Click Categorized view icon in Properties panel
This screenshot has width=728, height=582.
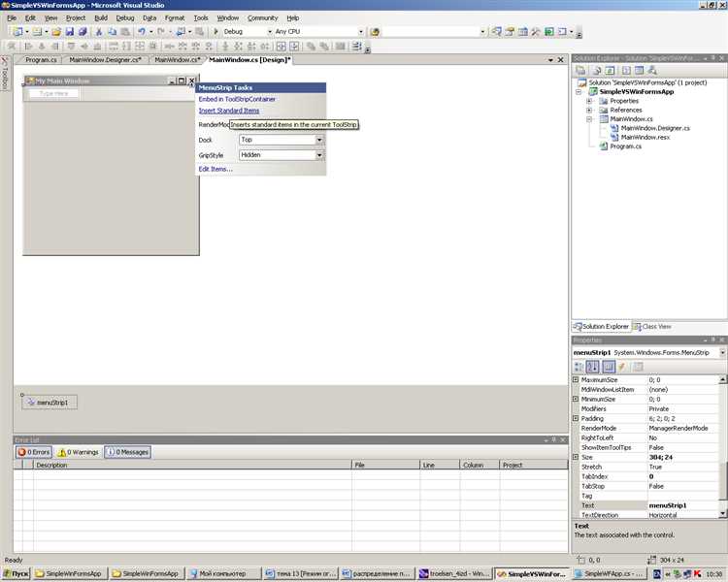[x=579, y=367]
